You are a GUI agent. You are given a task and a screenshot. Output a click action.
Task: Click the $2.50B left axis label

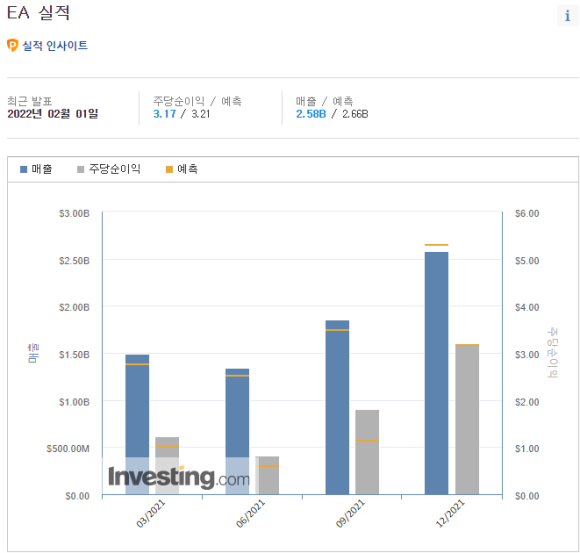(x=74, y=261)
